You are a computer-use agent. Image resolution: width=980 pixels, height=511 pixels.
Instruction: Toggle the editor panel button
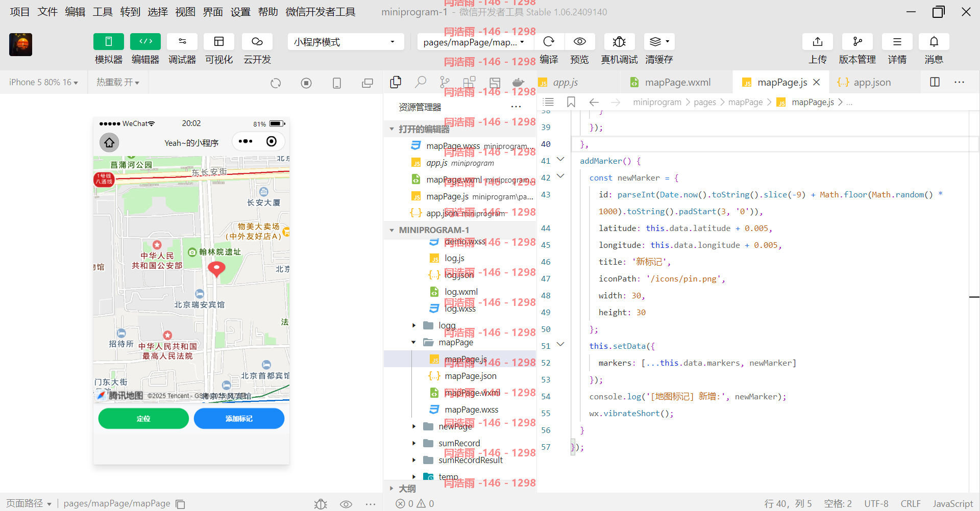tap(145, 42)
